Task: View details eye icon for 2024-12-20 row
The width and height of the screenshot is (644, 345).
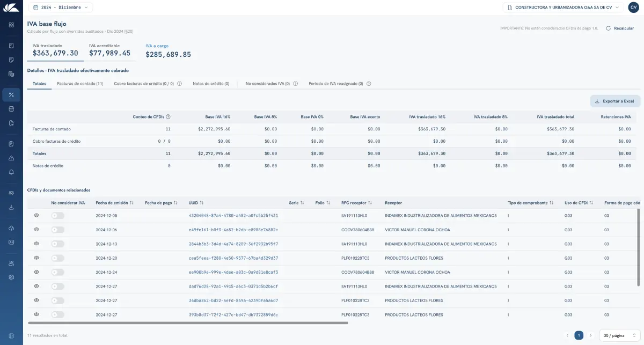Action: pyautogui.click(x=36, y=258)
